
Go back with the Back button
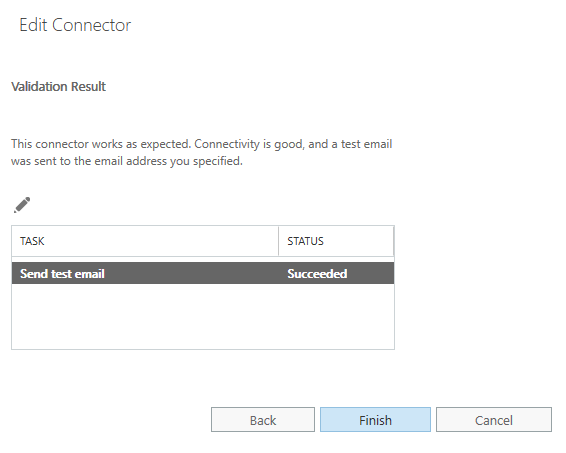click(263, 419)
